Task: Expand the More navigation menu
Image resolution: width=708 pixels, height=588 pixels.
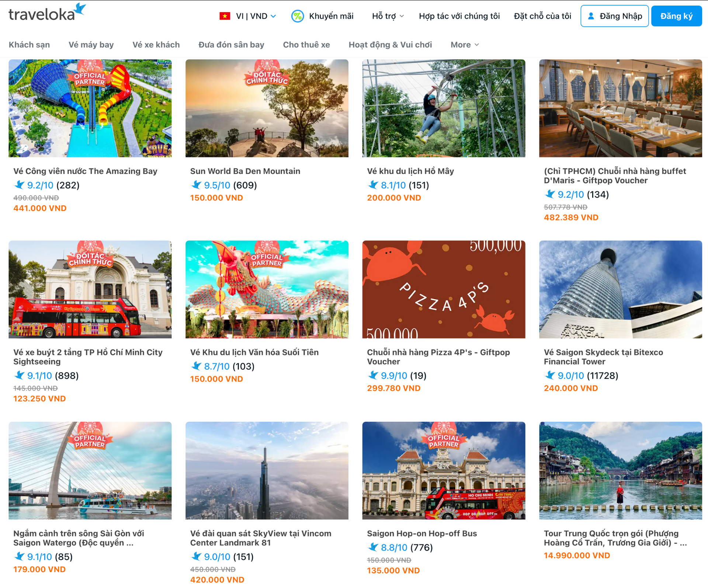Action: (x=464, y=45)
